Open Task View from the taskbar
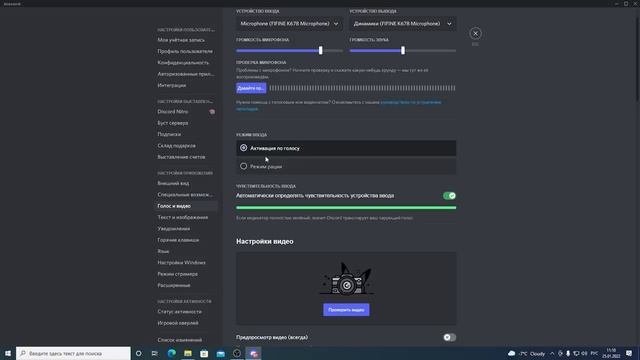Screen dimensions: 640x360 point(155,353)
